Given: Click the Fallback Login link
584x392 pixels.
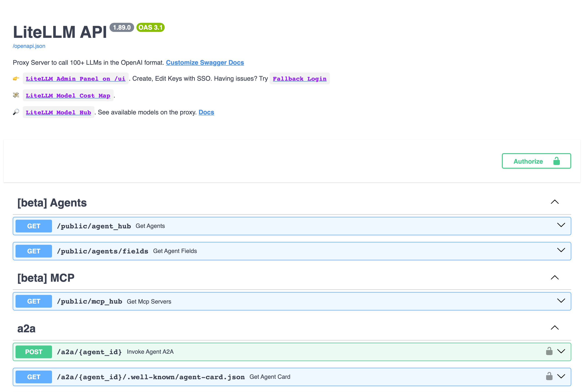Looking at the screenshot, I should tap(300, 79).
